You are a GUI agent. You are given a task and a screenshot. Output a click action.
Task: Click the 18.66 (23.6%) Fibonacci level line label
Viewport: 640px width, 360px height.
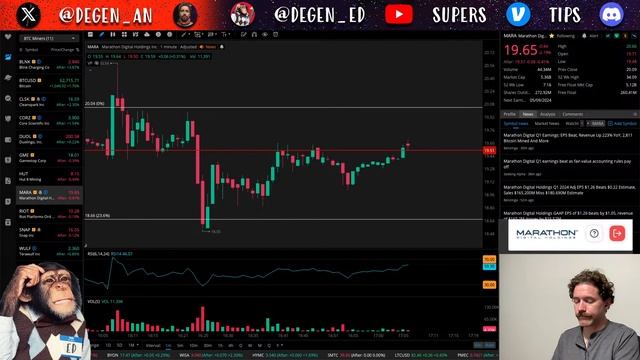coord(97,216)
